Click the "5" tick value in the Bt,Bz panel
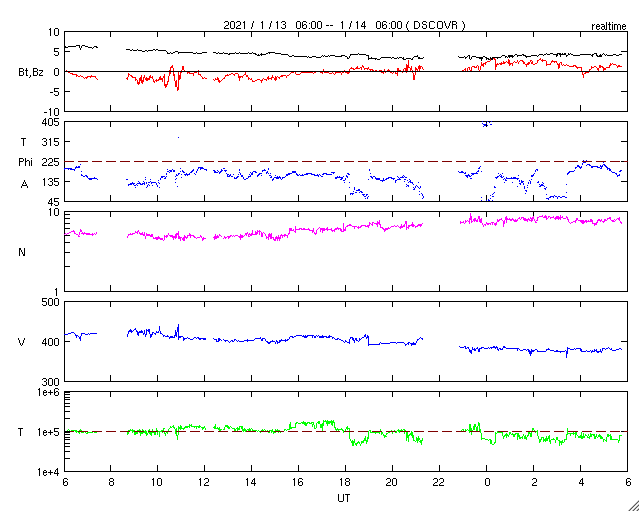640x512 pixels. (x=57, y=52)
